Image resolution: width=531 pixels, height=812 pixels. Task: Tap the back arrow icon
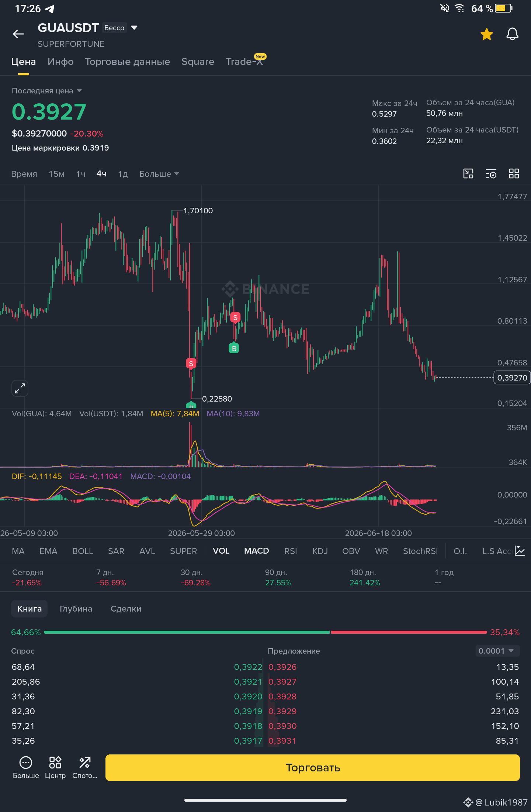(x=18, y=34)
